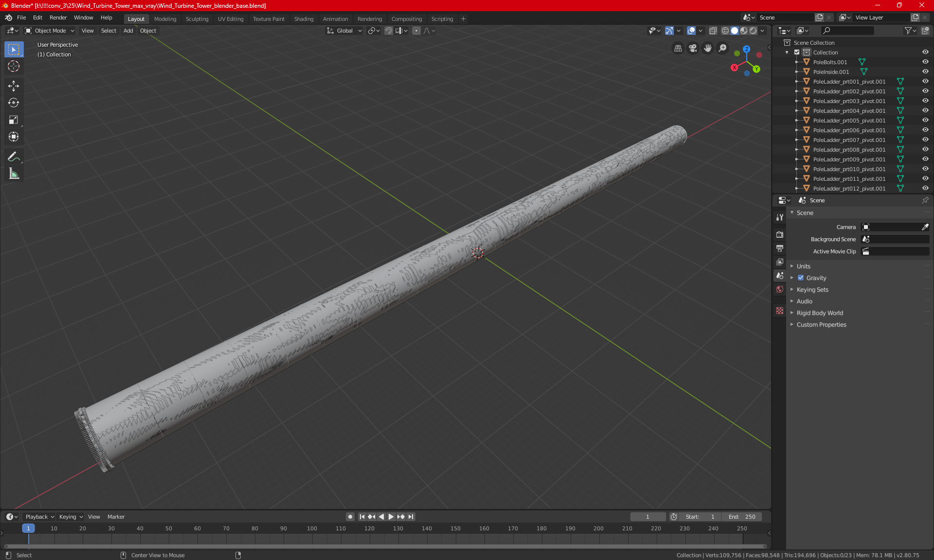Select the Transform tool

14,137
